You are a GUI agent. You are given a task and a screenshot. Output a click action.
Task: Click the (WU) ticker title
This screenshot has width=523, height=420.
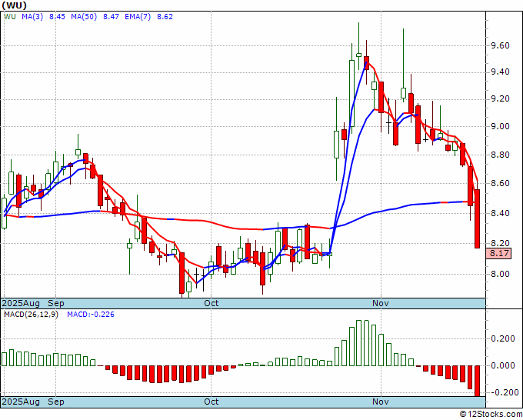(14, 5)
